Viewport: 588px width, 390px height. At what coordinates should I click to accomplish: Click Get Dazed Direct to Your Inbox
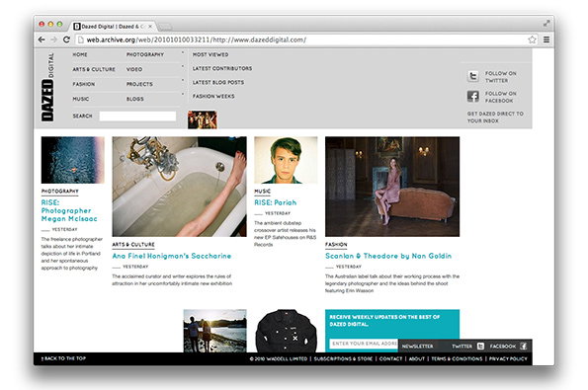495,117
